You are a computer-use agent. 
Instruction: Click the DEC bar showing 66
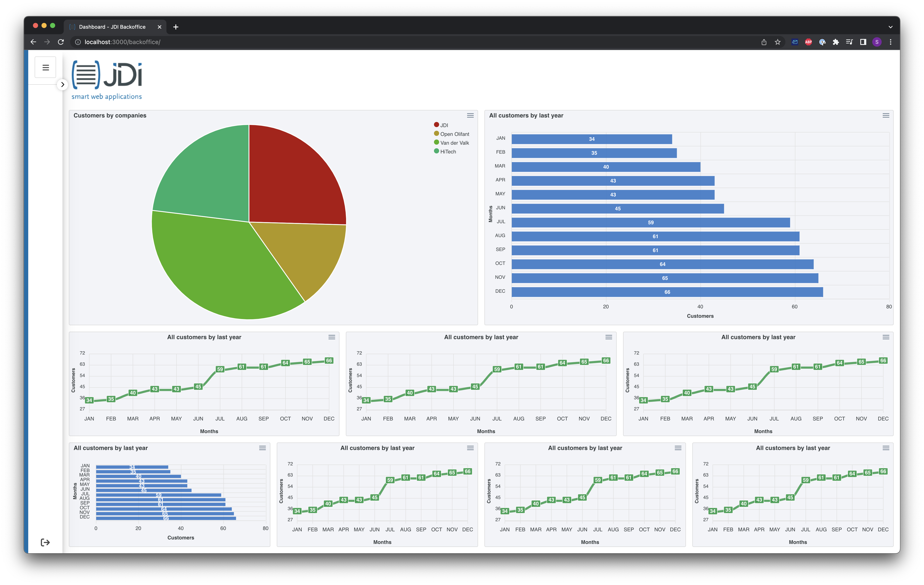click(x=667, y=292)
